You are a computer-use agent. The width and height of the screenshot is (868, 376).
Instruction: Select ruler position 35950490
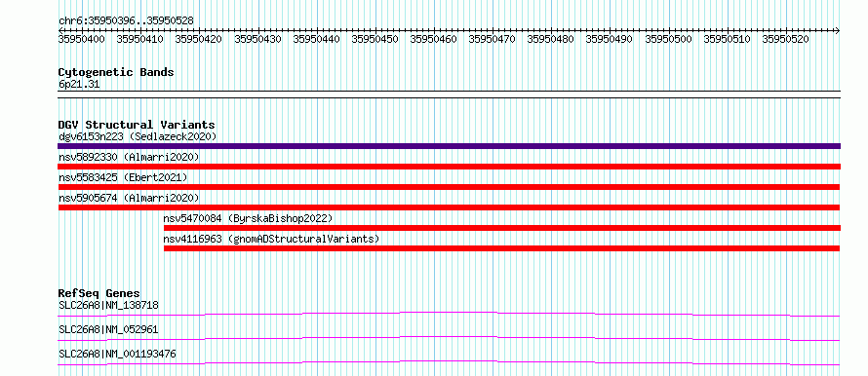[x=610, y=39]
